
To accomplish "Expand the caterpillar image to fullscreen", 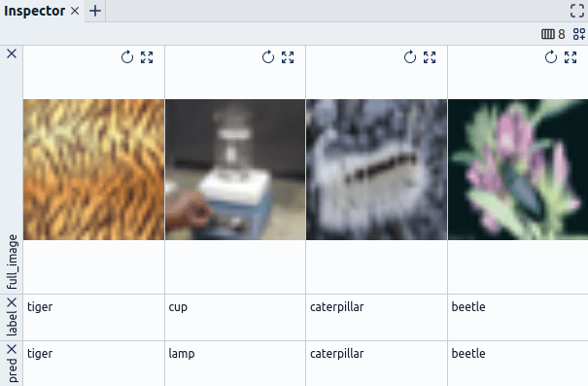I will coord(430,57).
